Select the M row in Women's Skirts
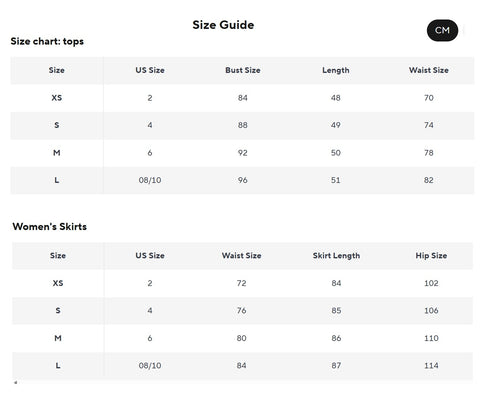The width and height of the screenshot is (480, 412). pyautogui.click(x=242, y=338)
